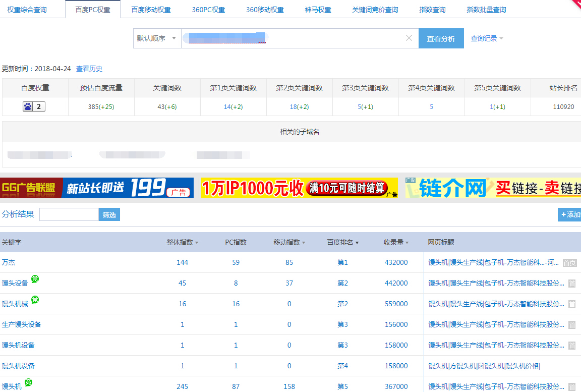Click the 首页 badge in the 万杰 row
This screenshot has width=581, height=392.
pos(570,263)
